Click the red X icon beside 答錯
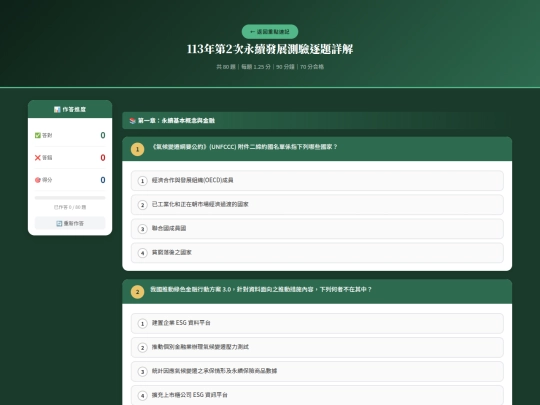Image resolution: width=540 pixels, height=405 pixels. [38, 158]
